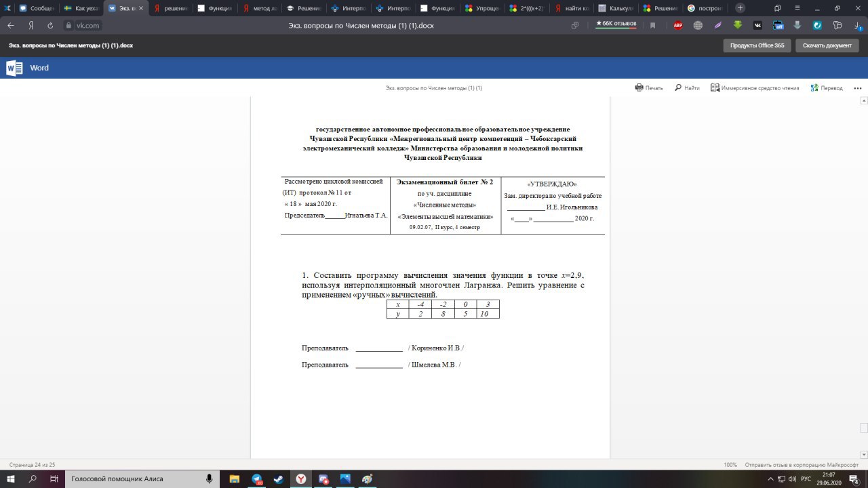The image size is (868, 488).
Task: Open the VK extension icon in toolbar
Action: (757, 25)
